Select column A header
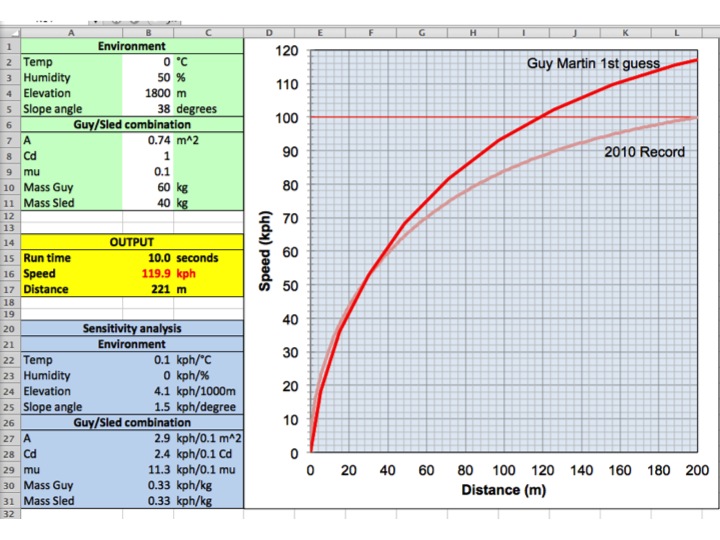Image resolution: width=720 pixels, height=540 pixels. click(70, 33)
